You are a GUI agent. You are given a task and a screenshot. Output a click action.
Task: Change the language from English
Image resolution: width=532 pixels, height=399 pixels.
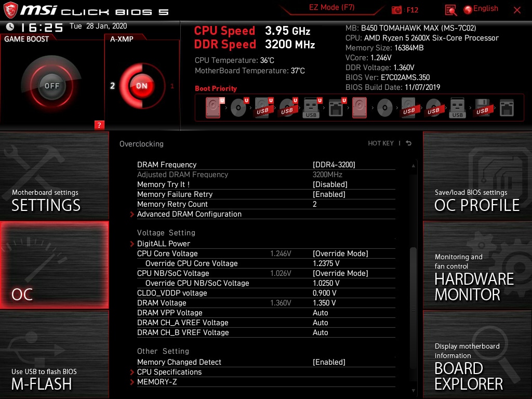click(x=486, y=8)
